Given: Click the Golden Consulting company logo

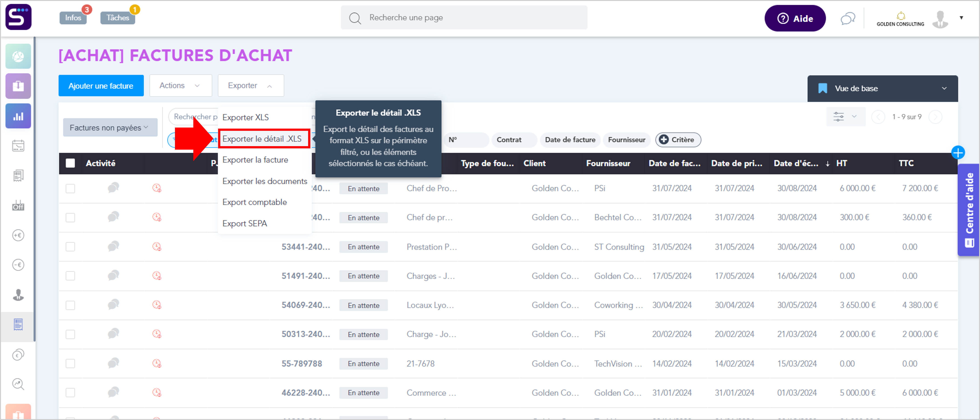Looking at the screenshot, I should point(900,19).
